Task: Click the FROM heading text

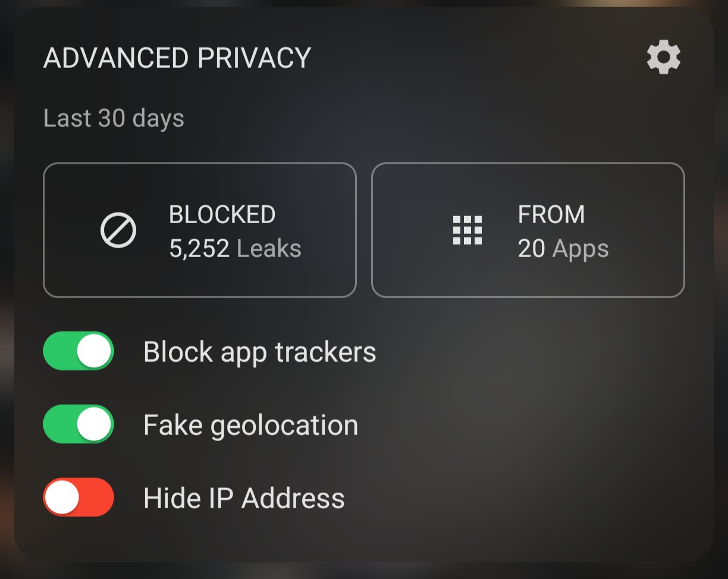Action: 551,214
